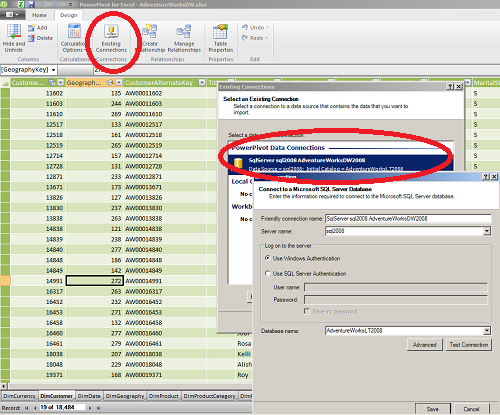500x415 pixels.
Task: Click the cell with CustomerKey 12517
Action: tap(37, 124)
